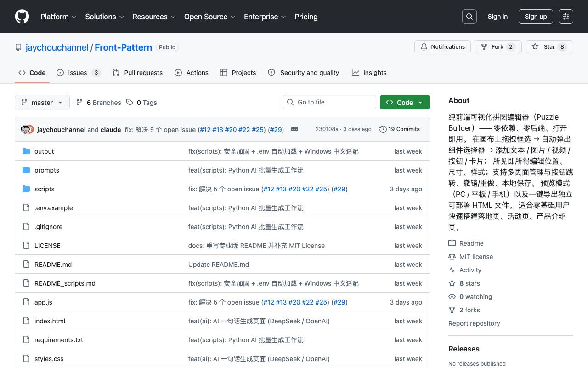
Task: Open the .env.example file
Action: [x=54, y=208]
